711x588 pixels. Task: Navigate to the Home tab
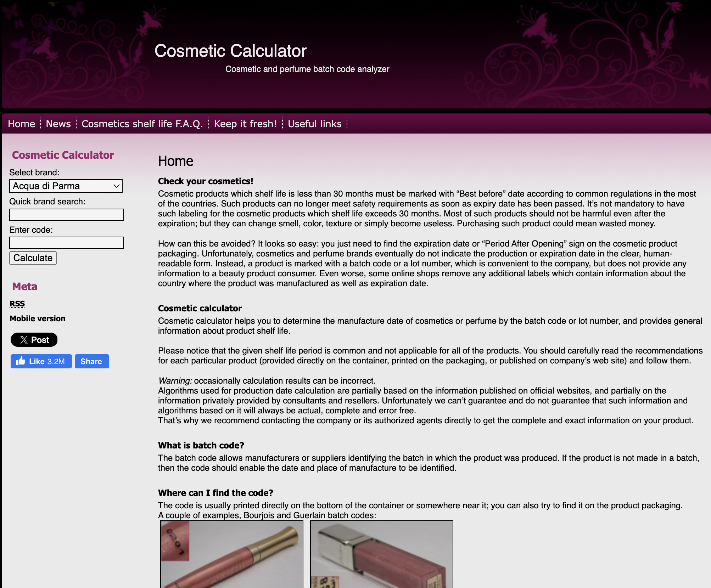pos(21,123)
